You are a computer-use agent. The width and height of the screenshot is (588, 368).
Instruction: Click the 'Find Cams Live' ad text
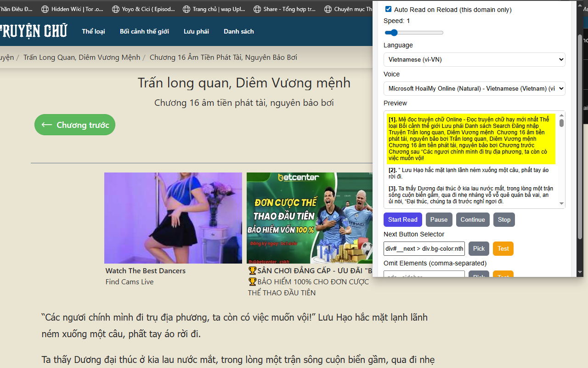[130, 282]
